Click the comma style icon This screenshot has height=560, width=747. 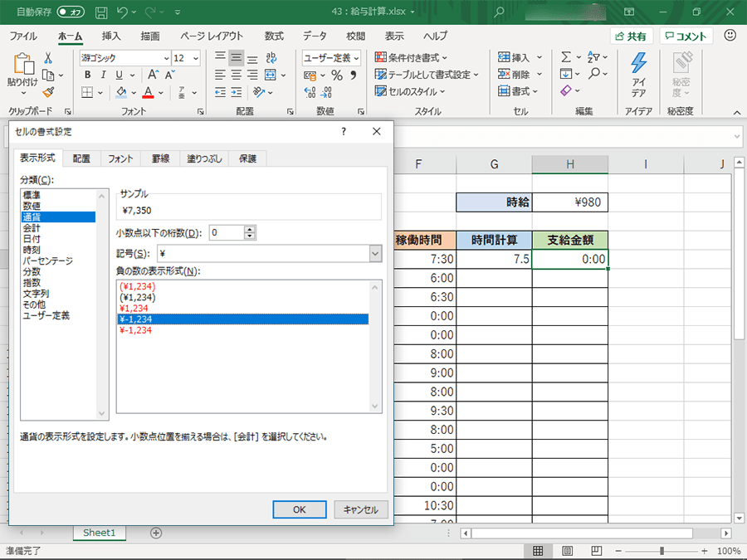click(353, 75)
